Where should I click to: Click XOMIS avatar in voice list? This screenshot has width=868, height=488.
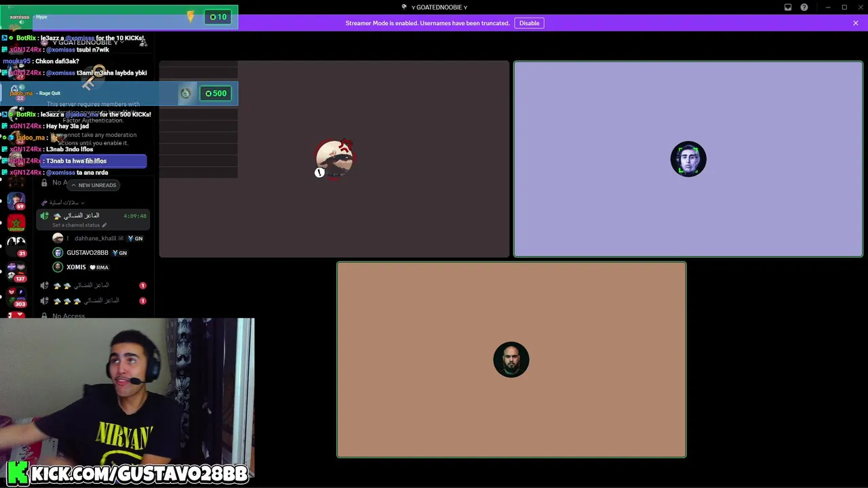point(58,267)
